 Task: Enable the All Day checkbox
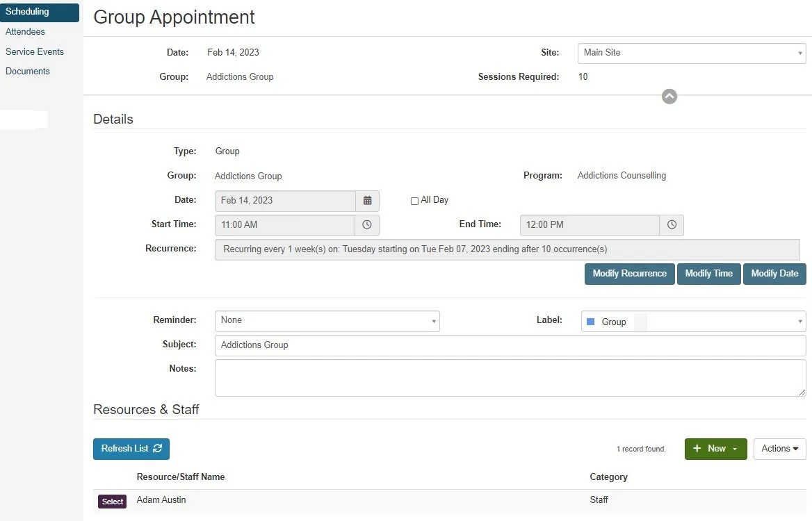click(x=414, y=200)
